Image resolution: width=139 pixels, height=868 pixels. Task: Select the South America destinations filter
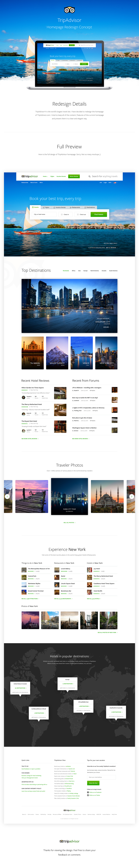pos(113,271)
